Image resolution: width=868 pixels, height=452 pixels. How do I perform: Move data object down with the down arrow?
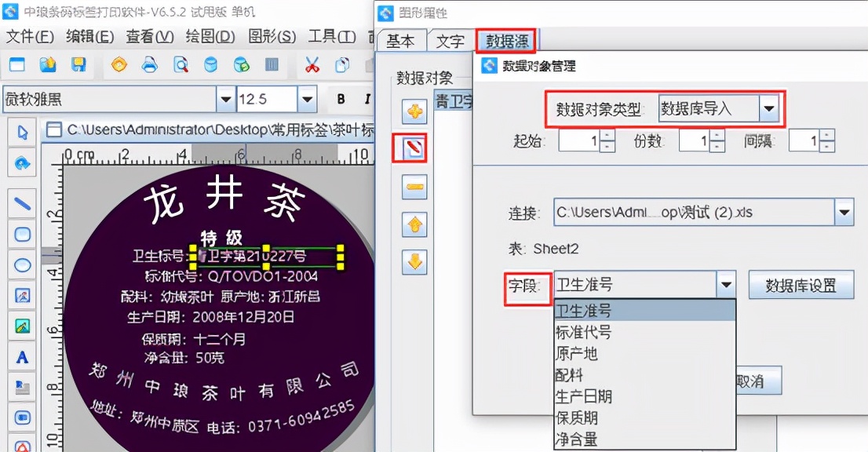point(414,262)
